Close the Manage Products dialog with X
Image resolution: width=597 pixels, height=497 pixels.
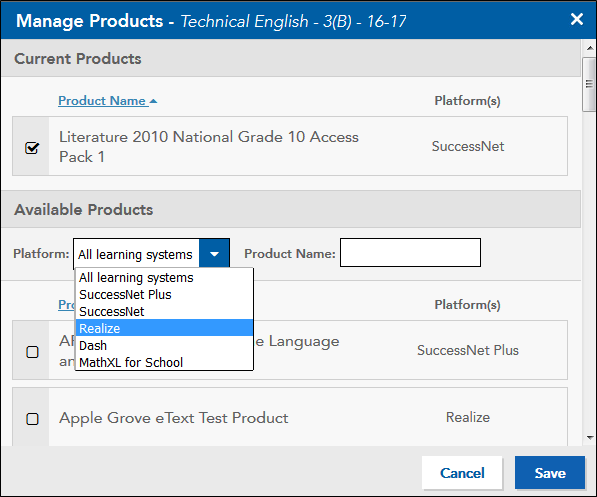pyautogui.click(x=577, y=19)
